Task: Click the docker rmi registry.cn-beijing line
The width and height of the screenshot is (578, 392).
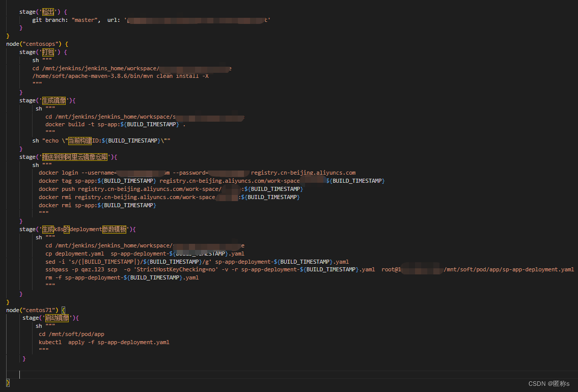Action: tap(169, 197)
